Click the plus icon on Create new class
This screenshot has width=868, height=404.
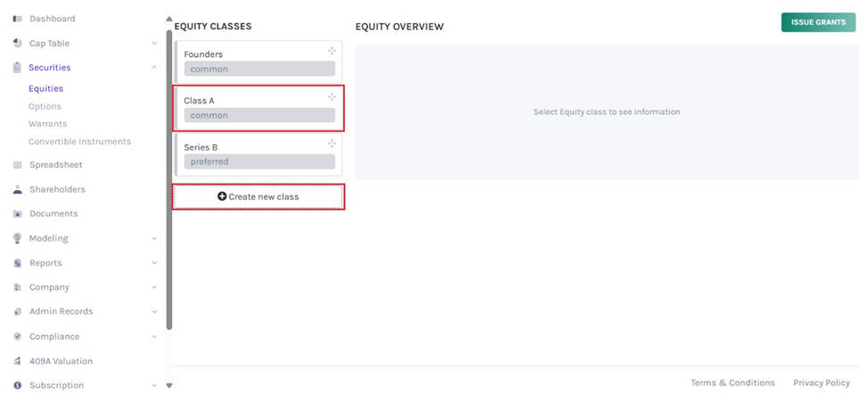[222, 197]
